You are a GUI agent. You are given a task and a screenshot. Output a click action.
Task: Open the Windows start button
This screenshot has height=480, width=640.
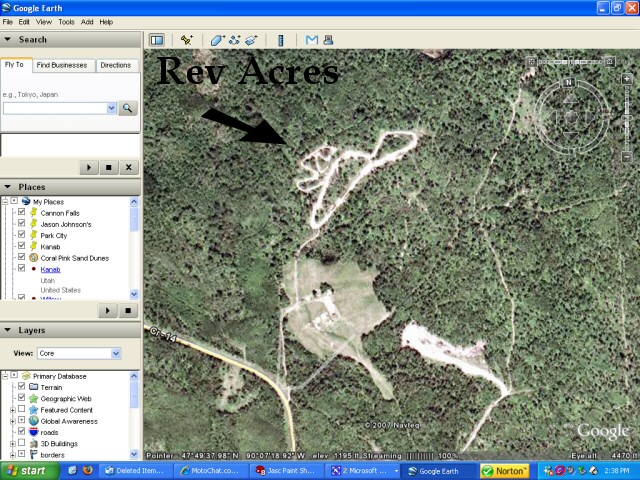(29, 471)
